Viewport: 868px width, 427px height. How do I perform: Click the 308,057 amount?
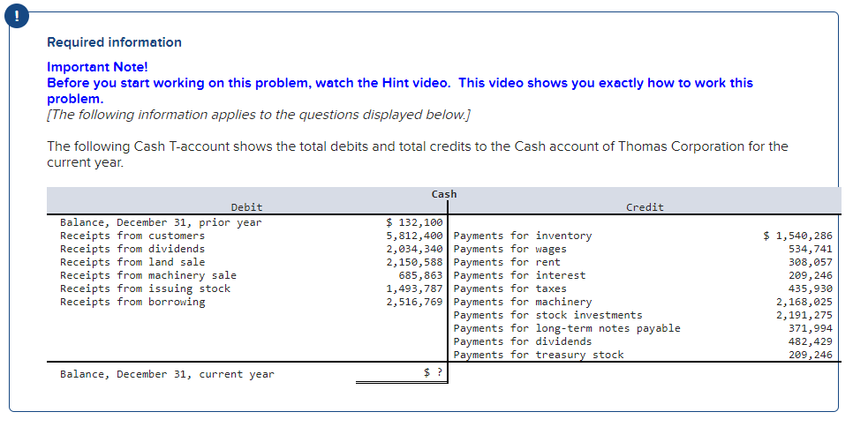(x=811, y=262)
